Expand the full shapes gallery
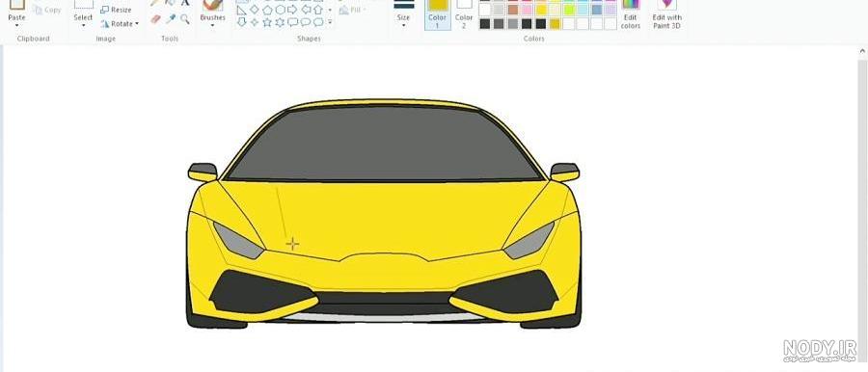Image resolution: width=868 pixels, height=372 pixels. coord(330,22)
